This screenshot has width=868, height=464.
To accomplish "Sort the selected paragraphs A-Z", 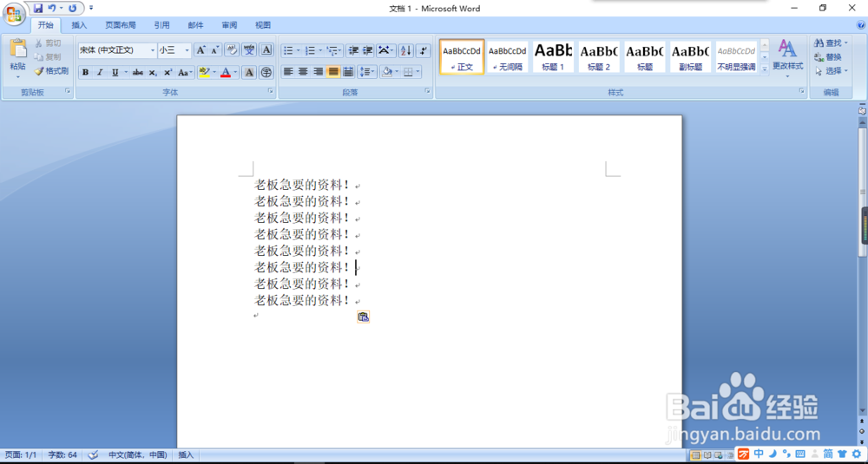I will pyautogui.click(x=405, y=50).
